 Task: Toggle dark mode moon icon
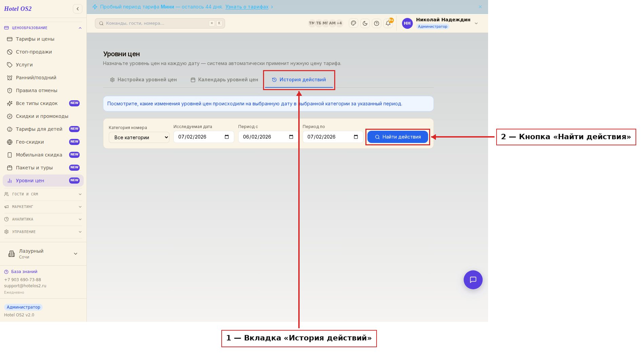(x=365, y=23)
